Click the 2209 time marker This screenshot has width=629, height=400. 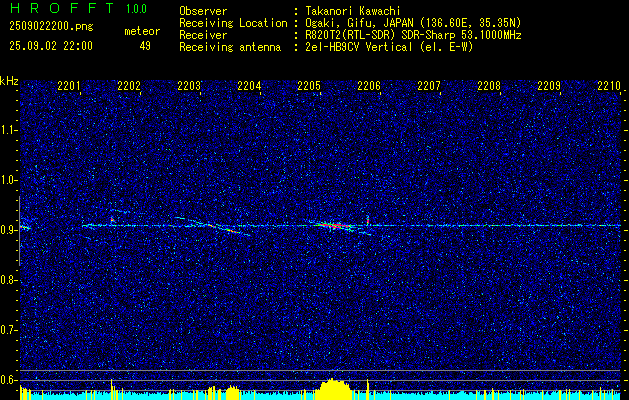pyautogui.click(x=549, y=86)
